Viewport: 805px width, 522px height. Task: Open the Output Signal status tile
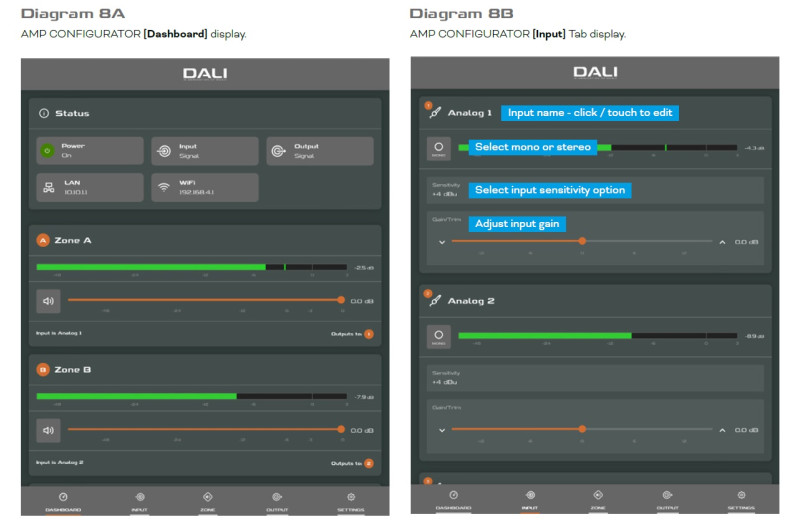click(x=320, y=151)
